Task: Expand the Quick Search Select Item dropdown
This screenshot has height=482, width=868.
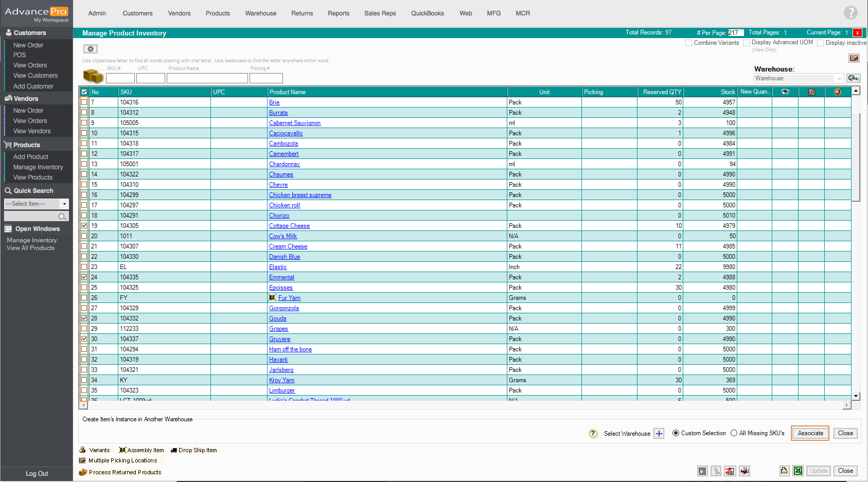Action: 64,204
